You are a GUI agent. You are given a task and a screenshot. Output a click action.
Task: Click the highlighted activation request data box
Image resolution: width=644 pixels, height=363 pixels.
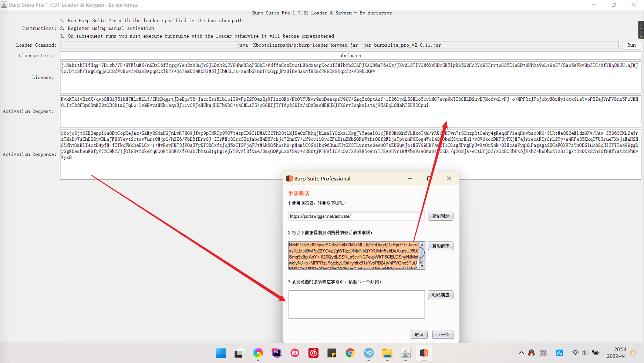(354, 256)
